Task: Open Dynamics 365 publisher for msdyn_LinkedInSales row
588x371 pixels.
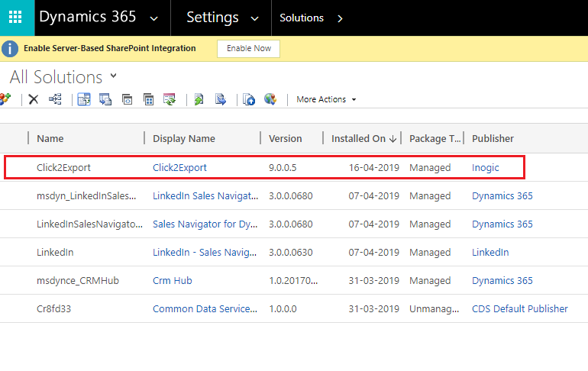Action: (x=502, y=195)
